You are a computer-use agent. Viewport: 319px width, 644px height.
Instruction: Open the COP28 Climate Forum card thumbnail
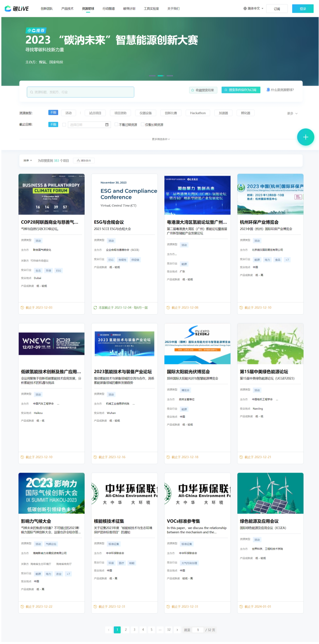51,194
